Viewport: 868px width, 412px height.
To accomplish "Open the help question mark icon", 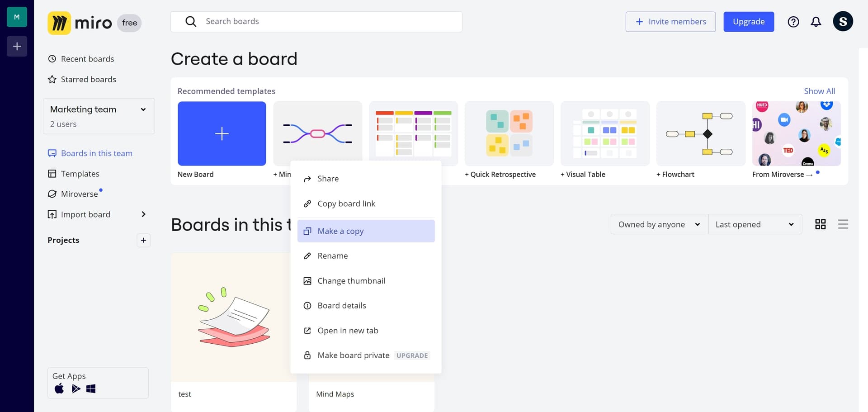I will point(793,22).
